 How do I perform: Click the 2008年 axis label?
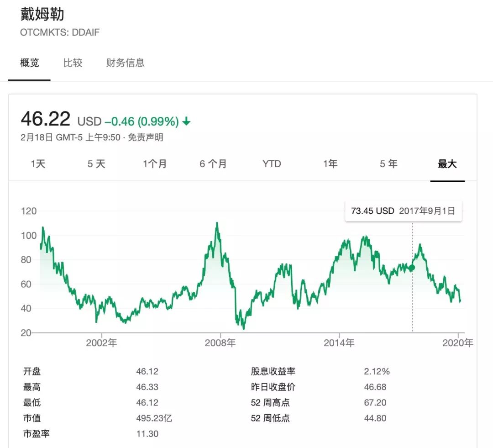(220, 343)
